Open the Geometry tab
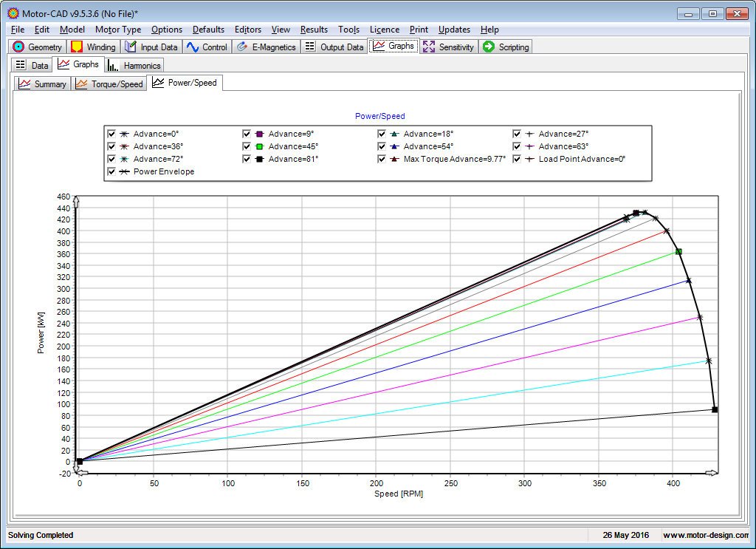This screenshot has height=549, width=756. [38, 47]
